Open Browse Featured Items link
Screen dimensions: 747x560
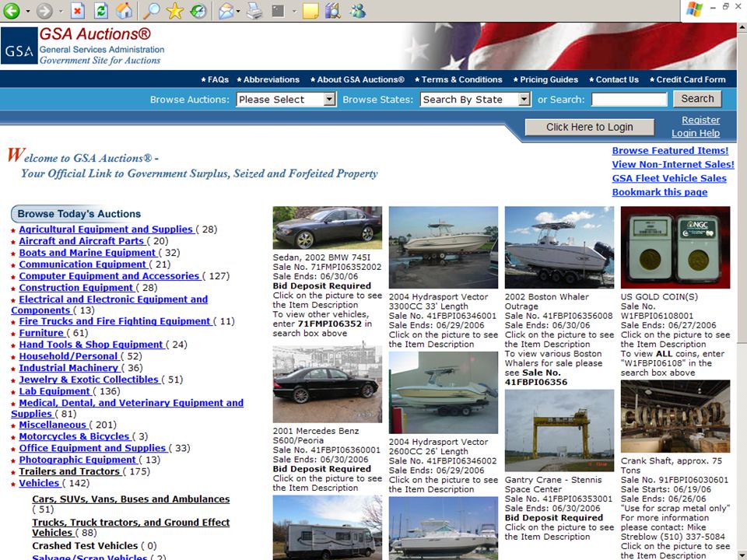670,150
